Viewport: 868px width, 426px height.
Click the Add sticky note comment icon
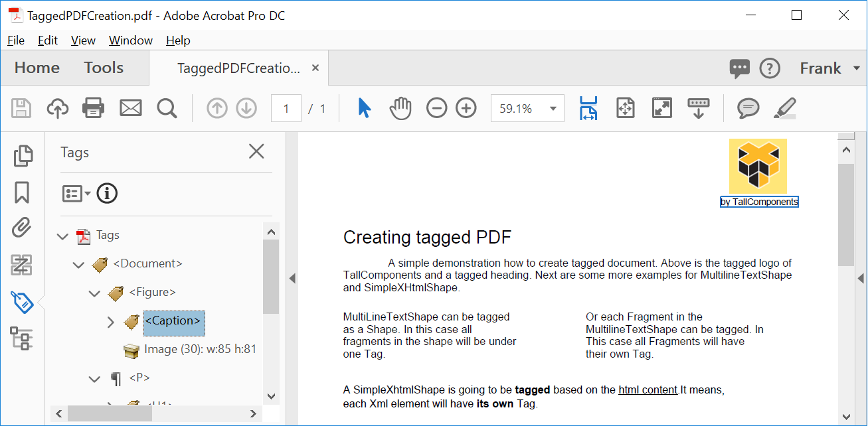pyautogui.click(x=748, y=108)
